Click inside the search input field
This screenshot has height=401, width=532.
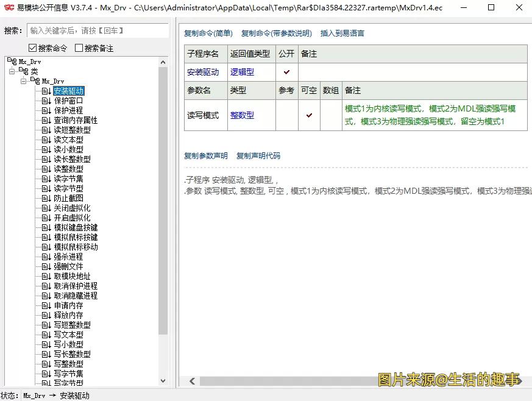coord(98,30)
